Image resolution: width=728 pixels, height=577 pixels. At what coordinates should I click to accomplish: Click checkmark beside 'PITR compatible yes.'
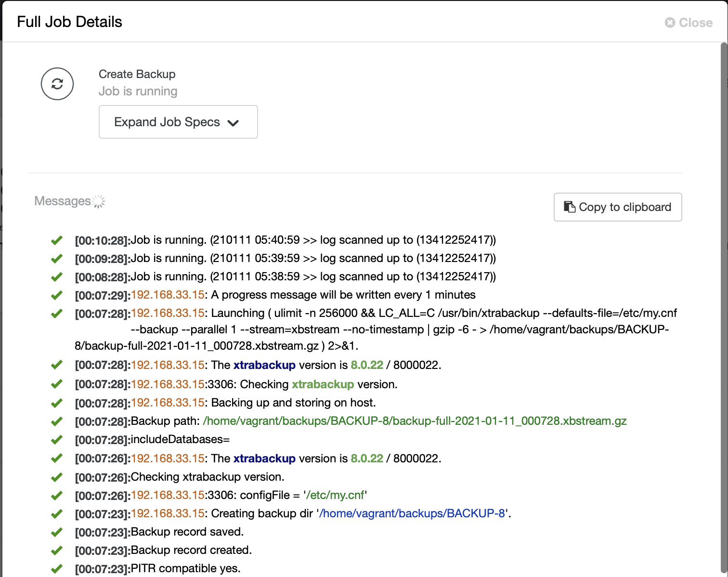[57, 568]
